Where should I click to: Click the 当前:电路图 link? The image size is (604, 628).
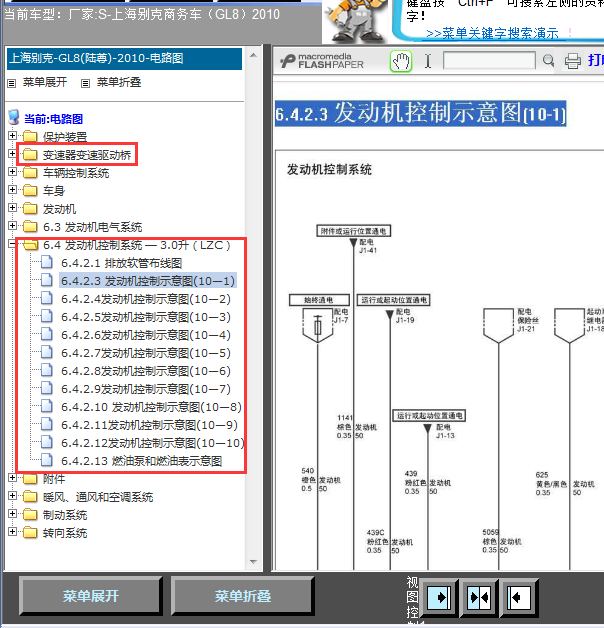click(53, 119)
